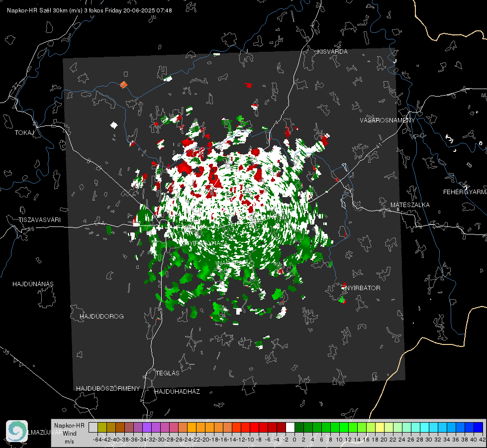Click the olive yellow-green second legend swatch
Image resolution: width=487 pixels, height=448 pixels.
click(x=102, y=427)
